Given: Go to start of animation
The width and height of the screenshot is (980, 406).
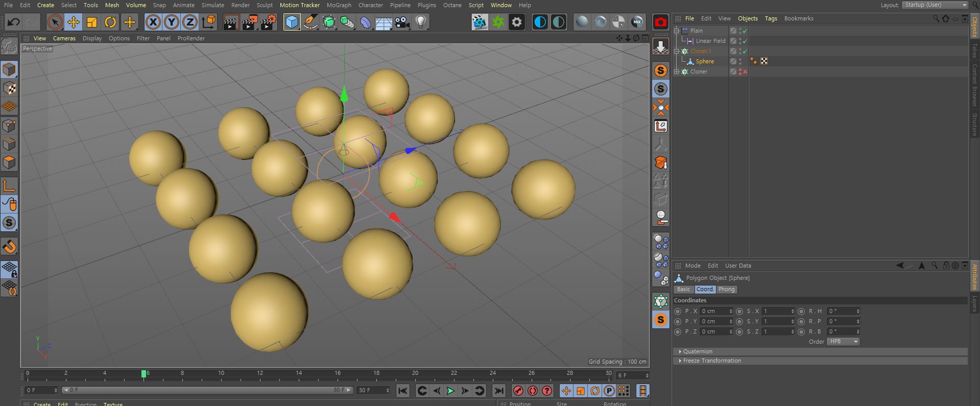Looking at the screenshot, I should click(x=402, y=391).
